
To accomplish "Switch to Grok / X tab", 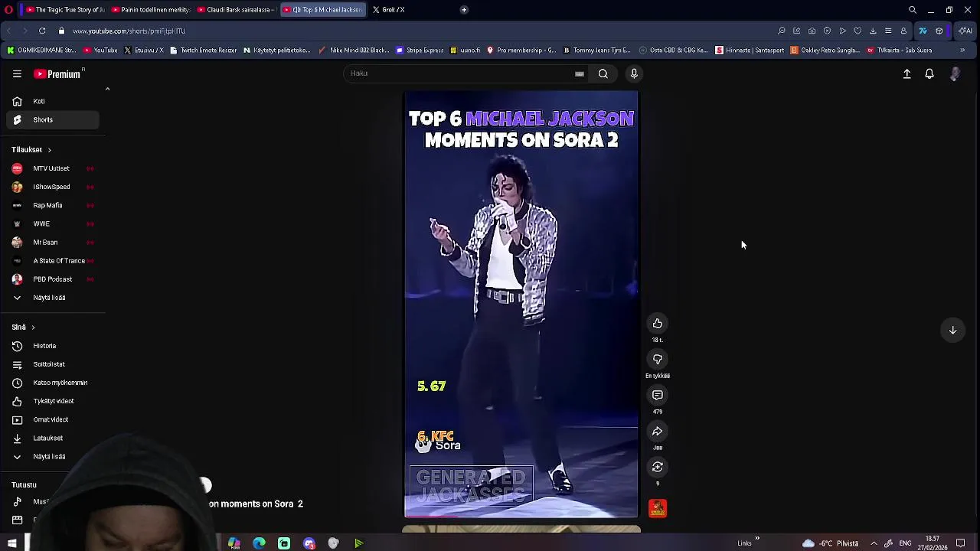I will (393, 10).
